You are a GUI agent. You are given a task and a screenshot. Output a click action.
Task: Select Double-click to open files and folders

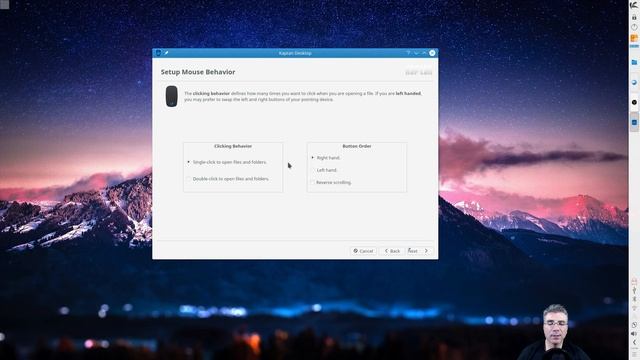coord(228,179)
